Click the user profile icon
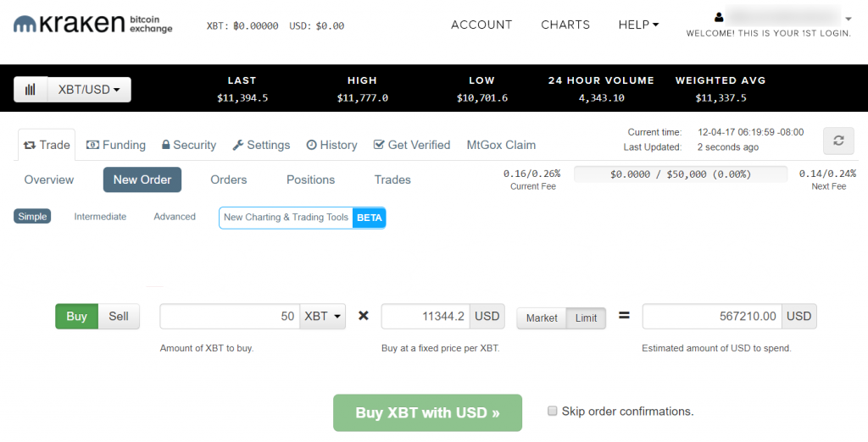This screenshot has height=442, width=868. pos(719,17)
